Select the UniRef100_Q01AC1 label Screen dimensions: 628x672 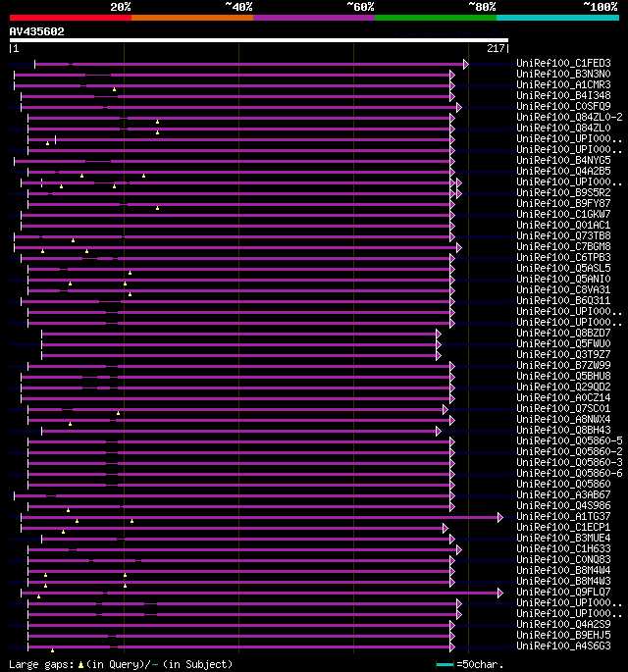[563, 225]
